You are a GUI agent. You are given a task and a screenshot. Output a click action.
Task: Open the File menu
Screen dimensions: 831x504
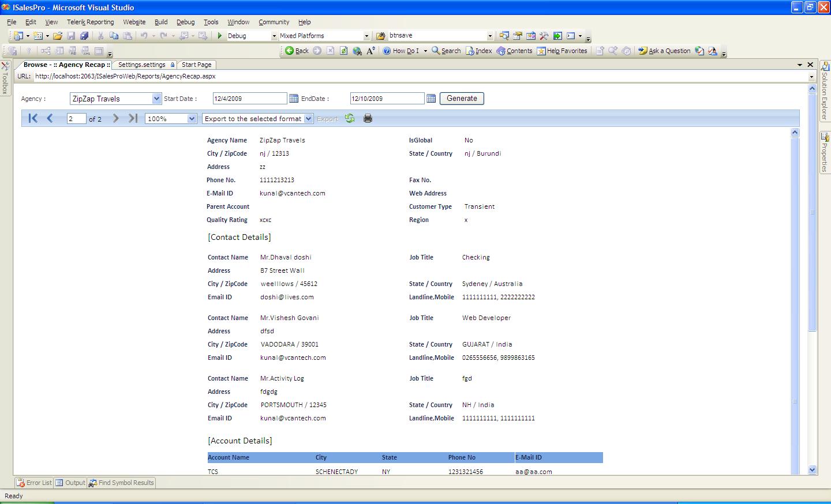point(12,22)
